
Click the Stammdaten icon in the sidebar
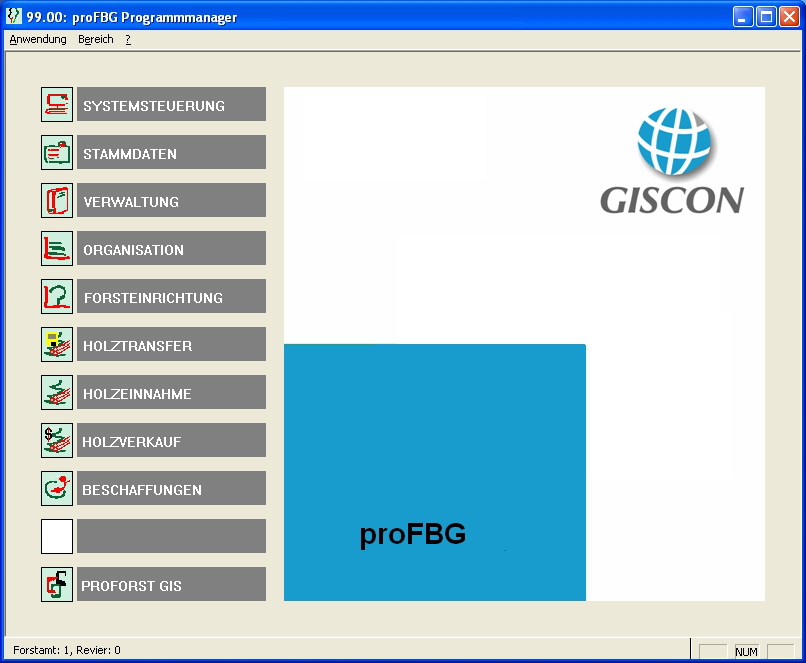coord(56,151)
